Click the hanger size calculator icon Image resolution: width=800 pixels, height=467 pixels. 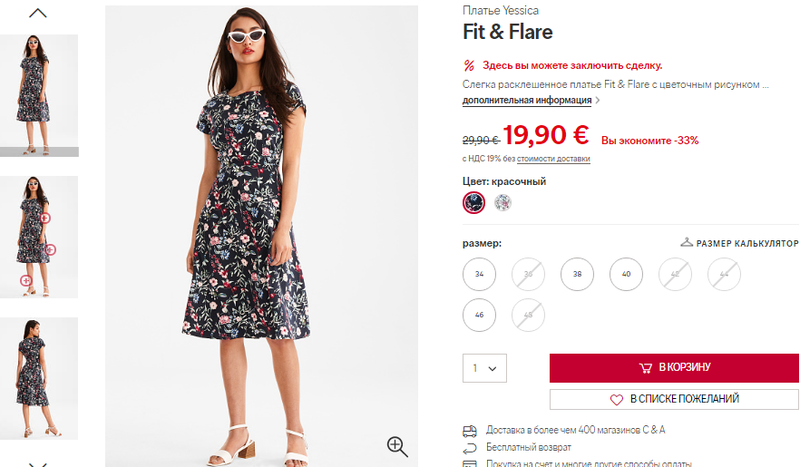pos(686,243)
